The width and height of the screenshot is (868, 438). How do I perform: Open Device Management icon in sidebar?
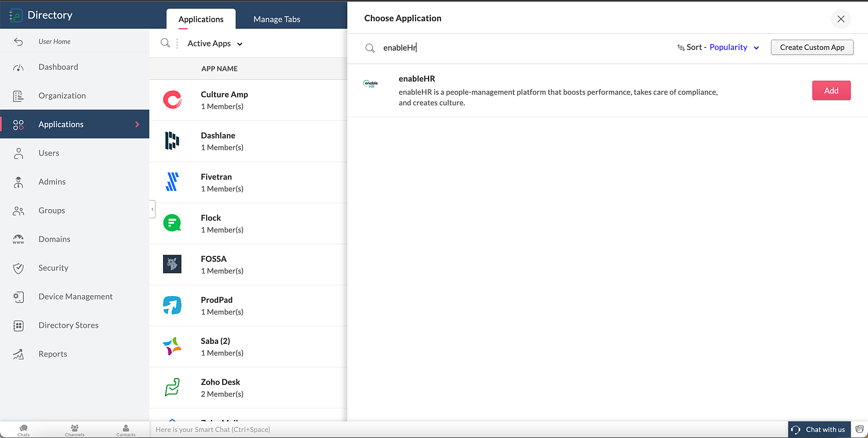click(18, 297)
